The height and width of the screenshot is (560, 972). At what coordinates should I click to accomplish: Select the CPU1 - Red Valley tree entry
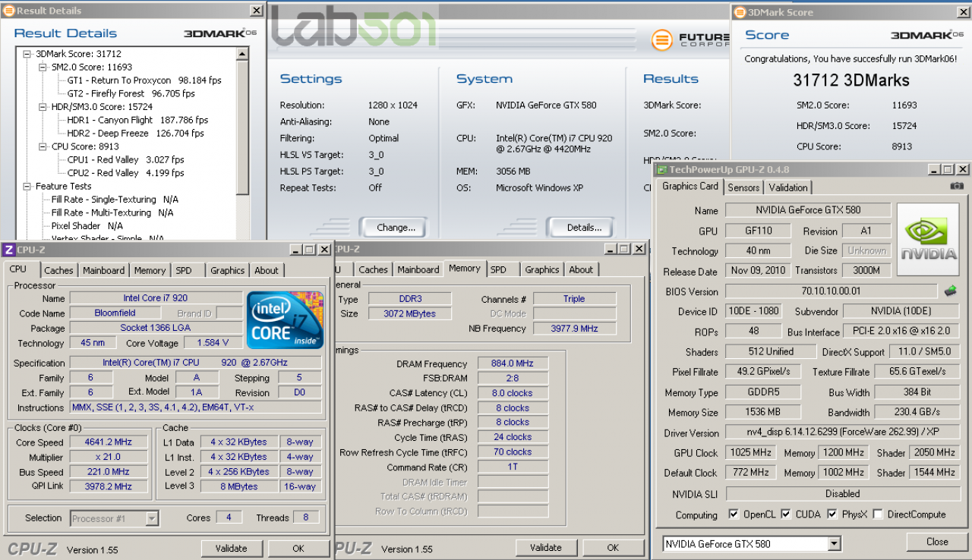pos(125,159)
